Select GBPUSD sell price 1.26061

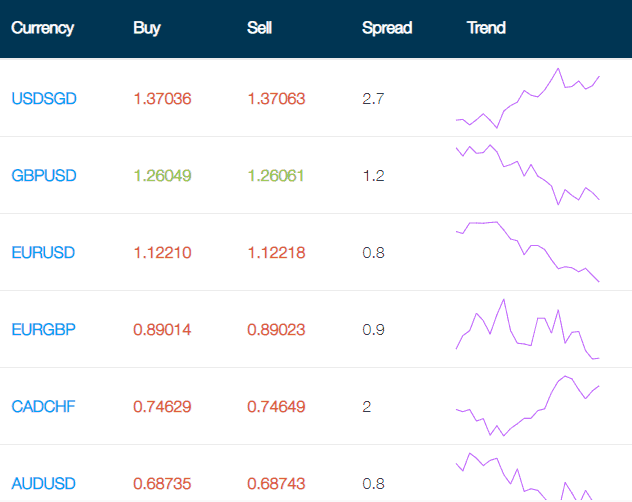276,176
